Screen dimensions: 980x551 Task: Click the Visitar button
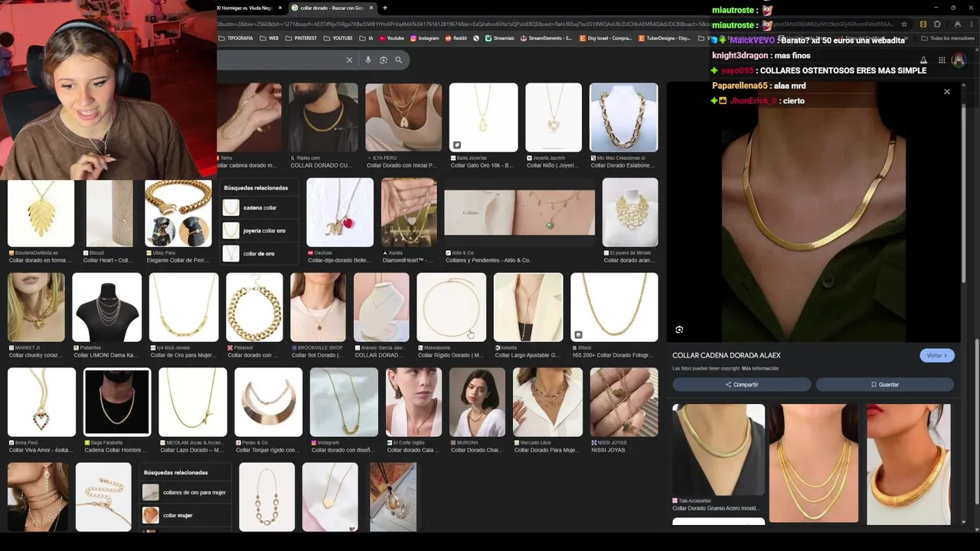pos(936,355)
